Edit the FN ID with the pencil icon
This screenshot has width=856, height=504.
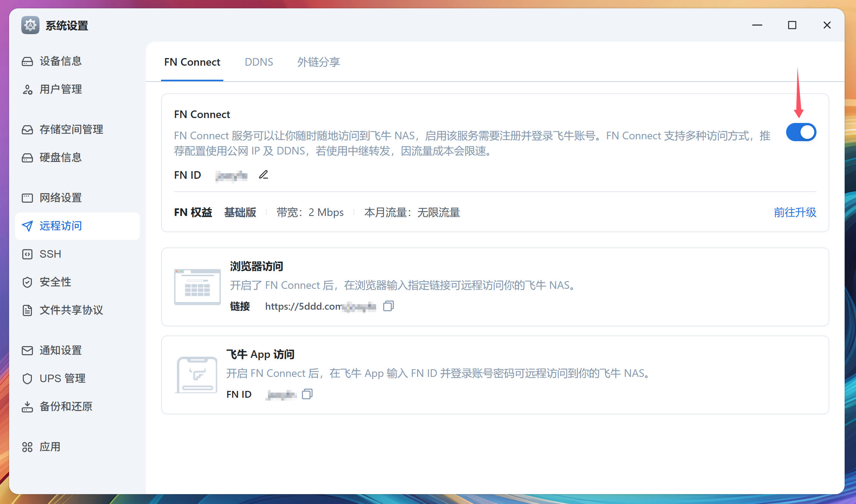(x=263, y=175)
